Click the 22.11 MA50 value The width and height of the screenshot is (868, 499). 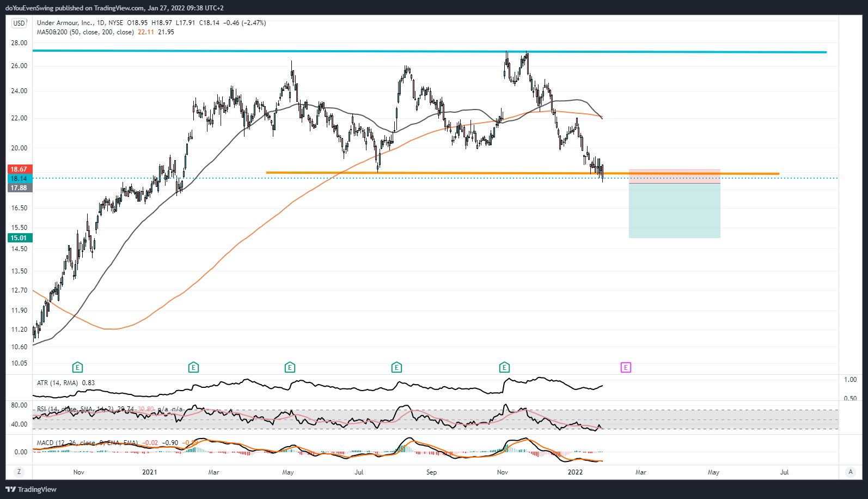(x=146, y=32)
